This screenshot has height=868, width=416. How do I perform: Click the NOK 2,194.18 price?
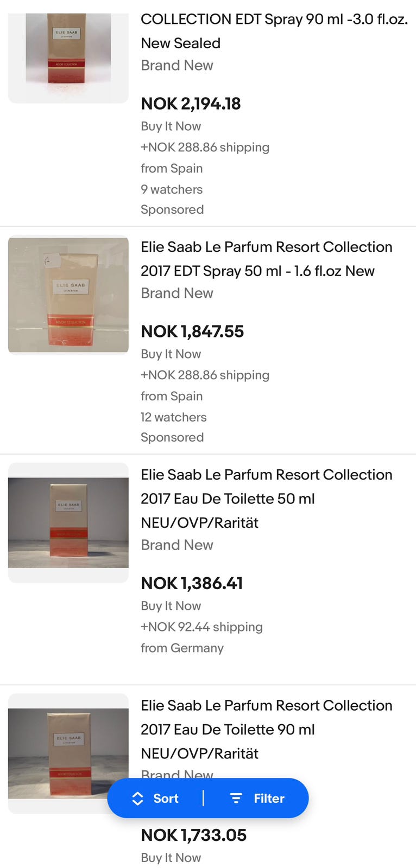[x=191, y=104]
